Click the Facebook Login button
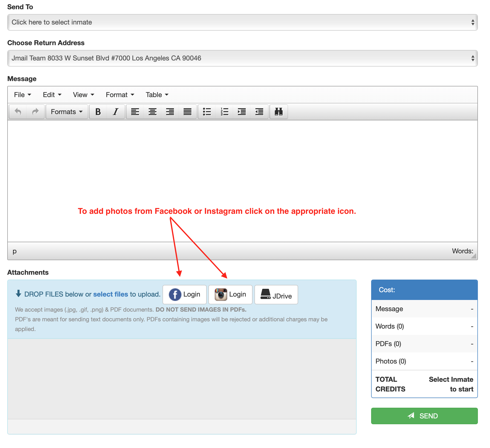 click(185, 295)
